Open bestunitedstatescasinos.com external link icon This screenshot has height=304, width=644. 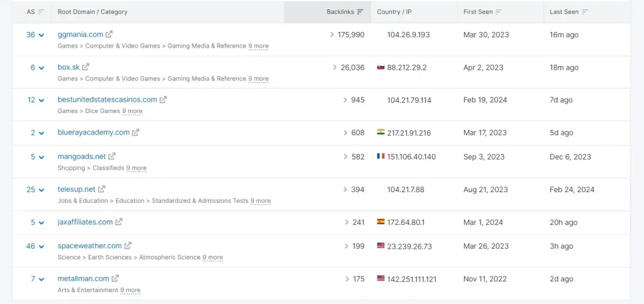(163, 100)
